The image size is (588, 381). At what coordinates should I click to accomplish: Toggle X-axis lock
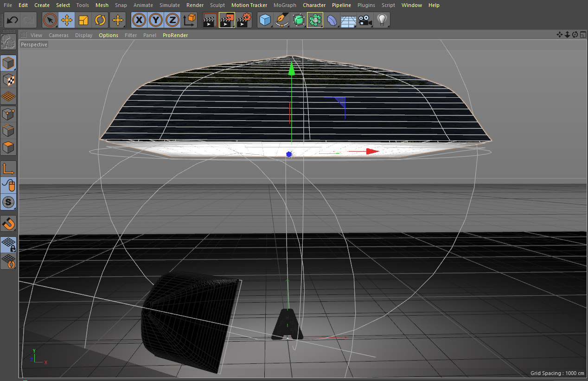click(x=140, y=20)
